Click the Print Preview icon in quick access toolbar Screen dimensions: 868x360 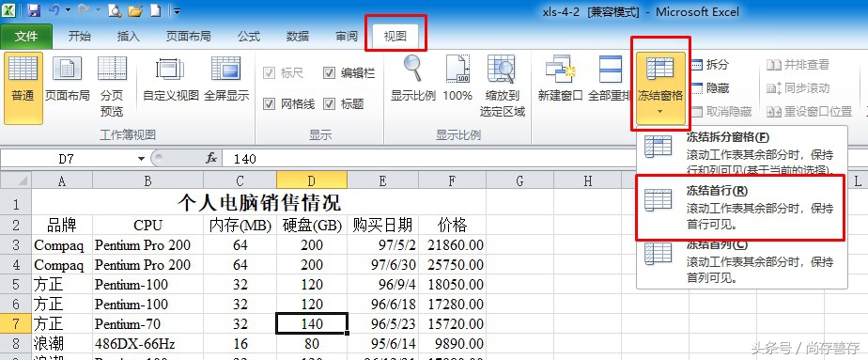[x=114, y=10]
